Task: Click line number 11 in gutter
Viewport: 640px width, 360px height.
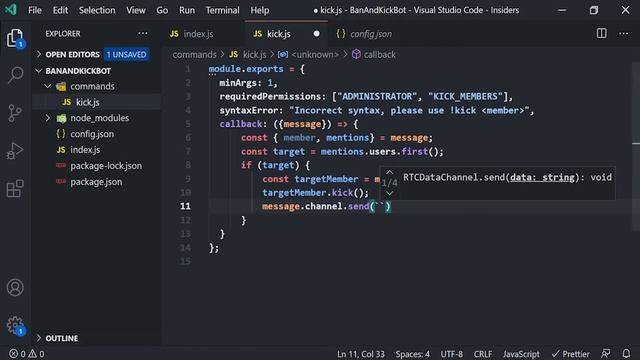Action: (185, 206)
